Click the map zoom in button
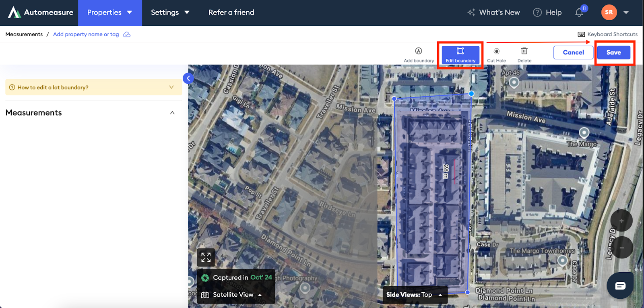Image resolution: width=644 pixels, height=308 pixels. pos(621,221)
